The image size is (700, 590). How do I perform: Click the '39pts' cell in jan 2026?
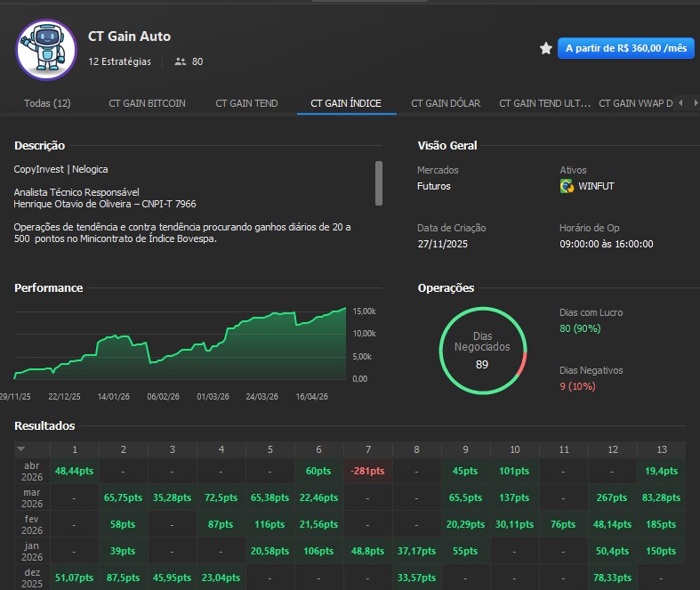[x=123, y=551]
